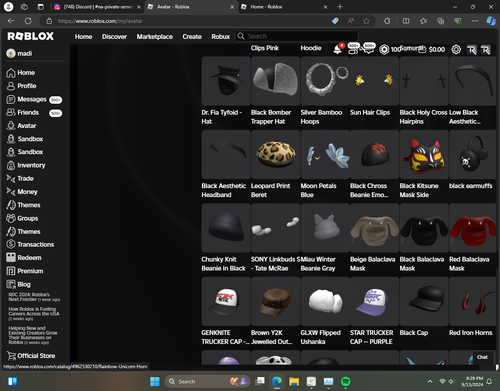Image resolution: width=500 pixels, height=391 pixels.
Task: Open Premium from the sidebar
Action: point(25,271)
